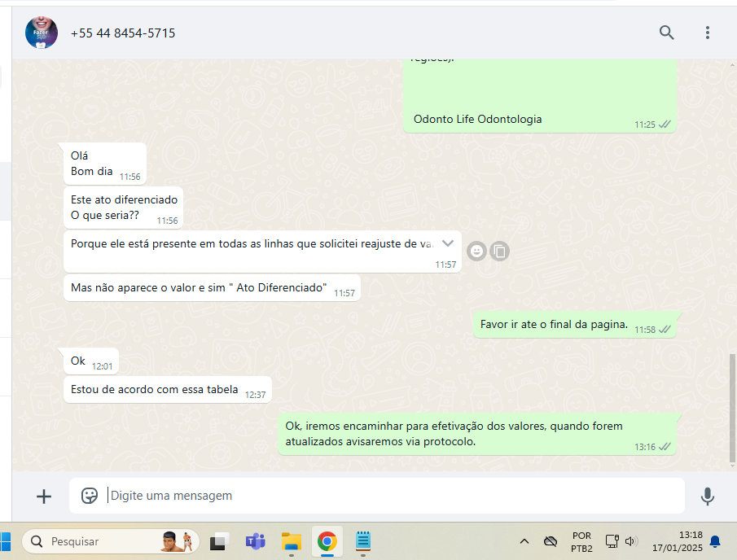Select 'Estou de acordo com essa tabela' message
Screen dimensions: 737x560
click(x=167, y=389)
